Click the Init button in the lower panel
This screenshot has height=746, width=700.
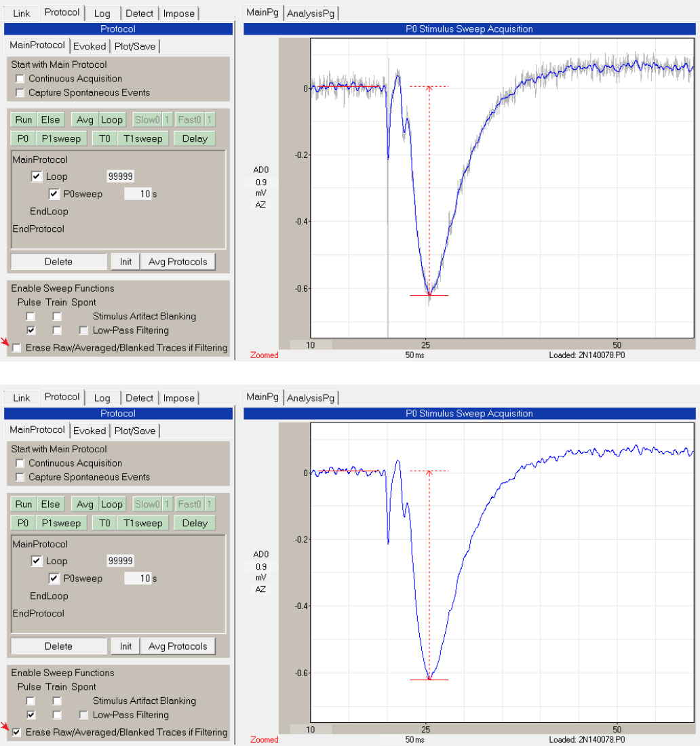[x=125, y=646]
